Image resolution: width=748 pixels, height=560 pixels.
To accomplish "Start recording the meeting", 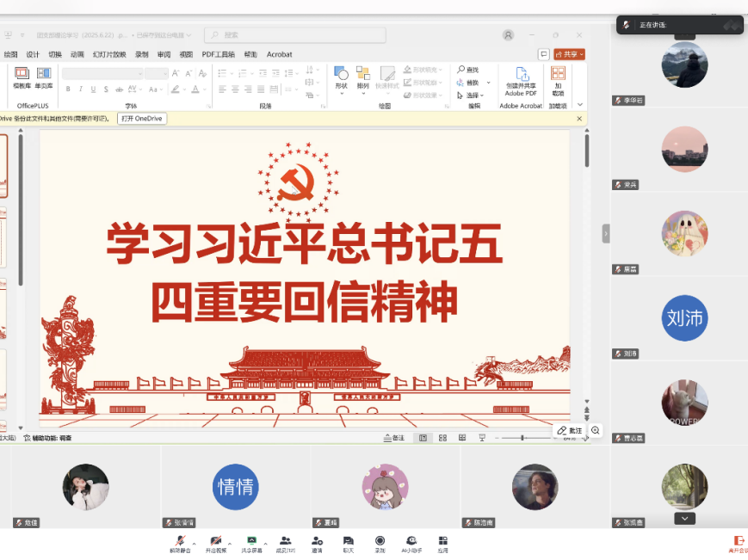I will tap(380, 541).
